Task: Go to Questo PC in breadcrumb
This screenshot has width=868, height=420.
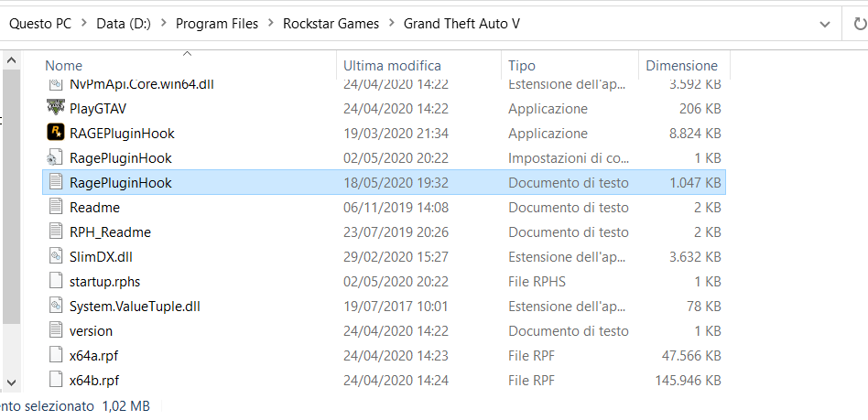Action: tap(40, 24)
